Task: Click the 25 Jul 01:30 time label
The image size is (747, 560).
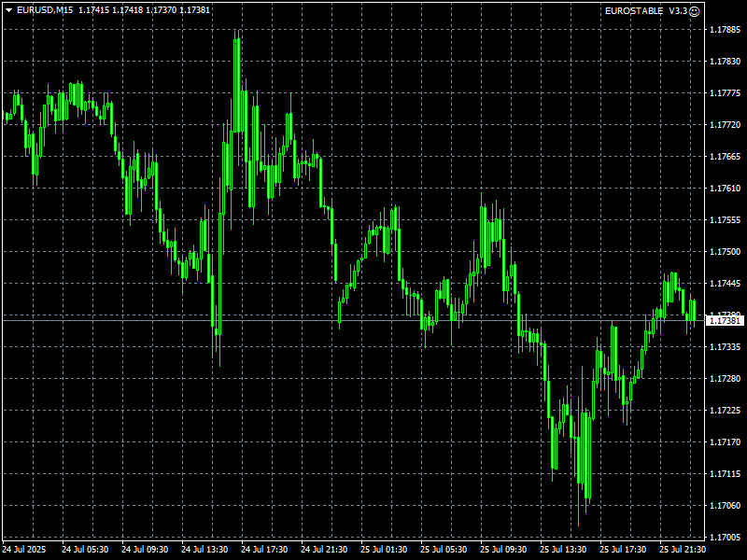Action: tap(384, 550)
